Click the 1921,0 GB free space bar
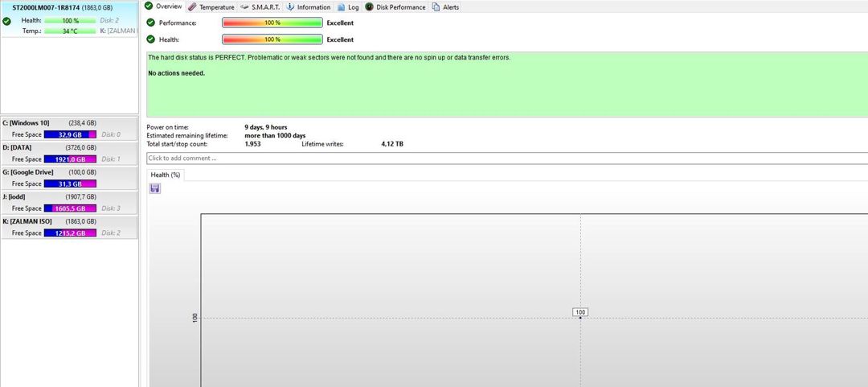This screenshot has height=387, width=868. tap(70, 159)
